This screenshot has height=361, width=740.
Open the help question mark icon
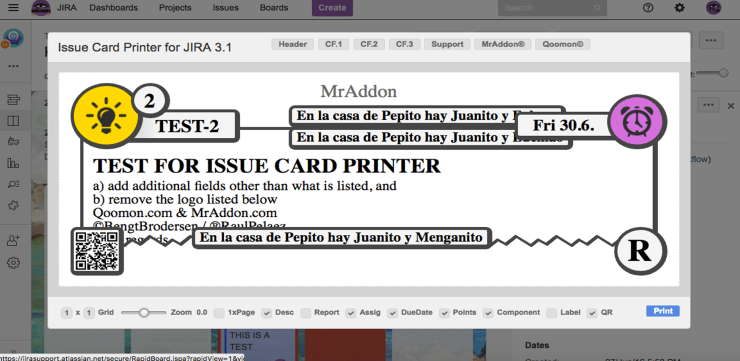[648, 8]
